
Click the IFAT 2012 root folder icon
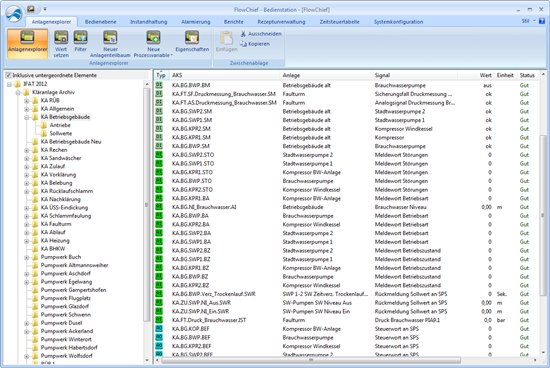(18, 84)
